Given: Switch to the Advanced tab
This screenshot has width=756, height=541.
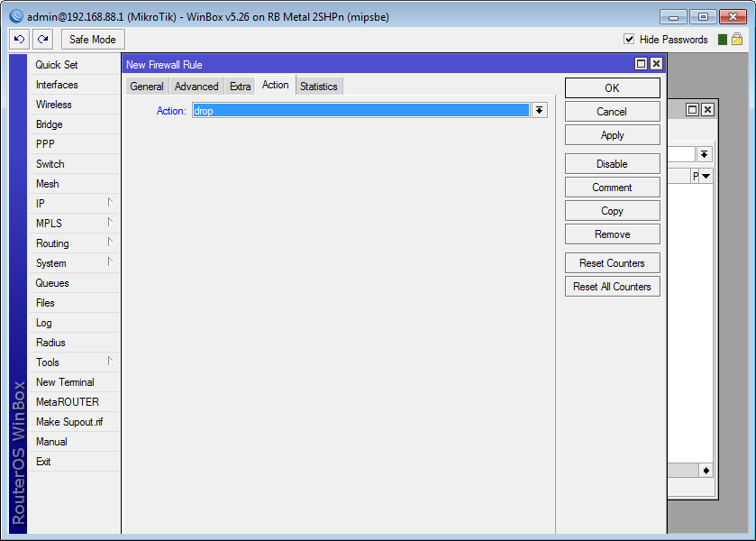Looking at the screenshot, I should click(x=196, y=87).
